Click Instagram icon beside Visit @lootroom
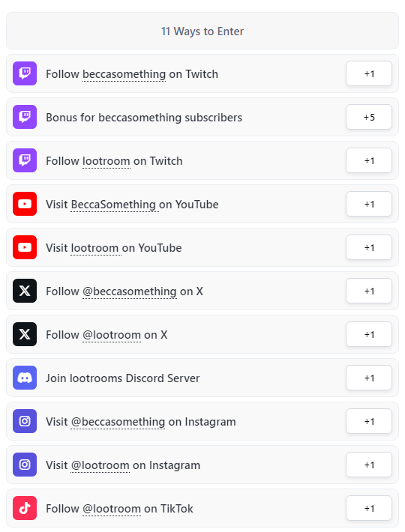This screenshot has width=405, height=532. point(25,464)
